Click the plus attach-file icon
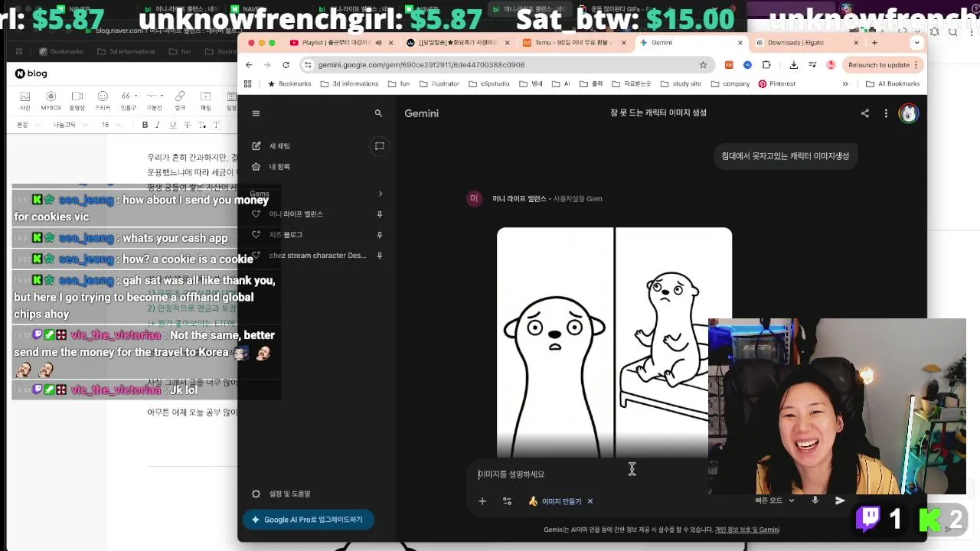 pos(482,501)
